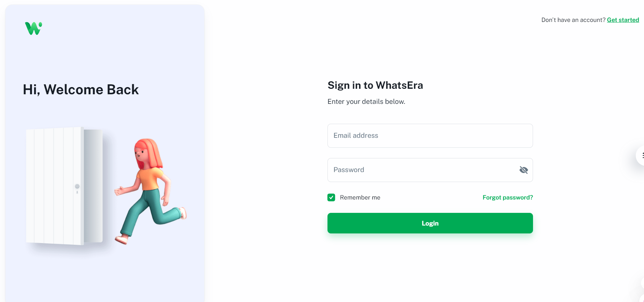Screen dimensions: 644x302
Task: Click the Don't have an account? text
Action: click(573, 20)
